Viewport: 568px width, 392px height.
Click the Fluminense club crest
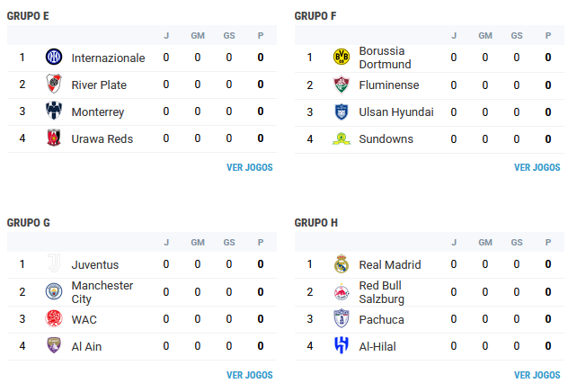coord(341,85)
